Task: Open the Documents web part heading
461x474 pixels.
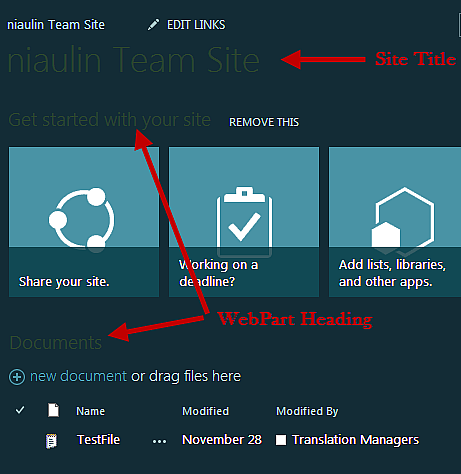Action: tap(56, 343)
